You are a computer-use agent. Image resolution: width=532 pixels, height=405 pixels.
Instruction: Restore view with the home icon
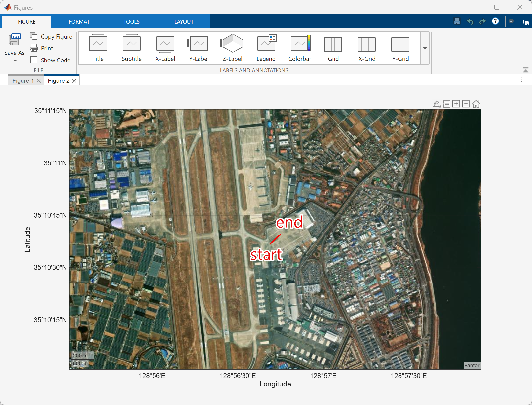[476, 104]
